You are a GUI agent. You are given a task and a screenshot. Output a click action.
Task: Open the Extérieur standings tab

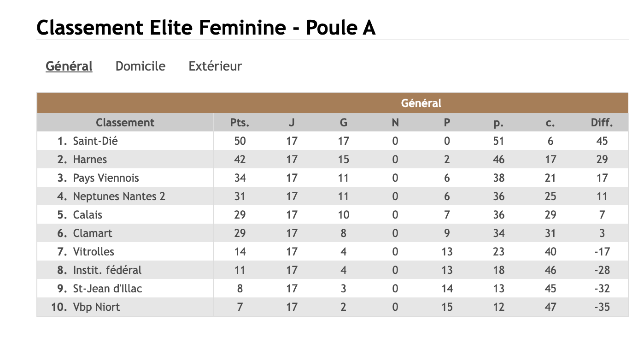click(215, 66)
